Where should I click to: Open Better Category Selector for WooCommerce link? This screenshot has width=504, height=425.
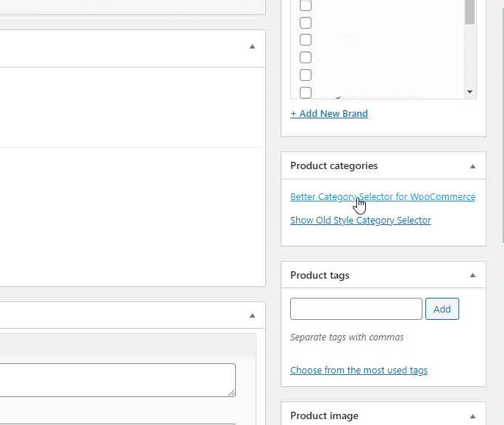tap(383, 196)
